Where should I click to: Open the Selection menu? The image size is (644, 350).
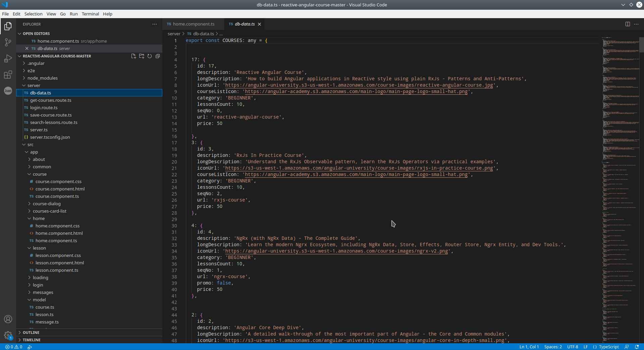[x=33, y=14]
